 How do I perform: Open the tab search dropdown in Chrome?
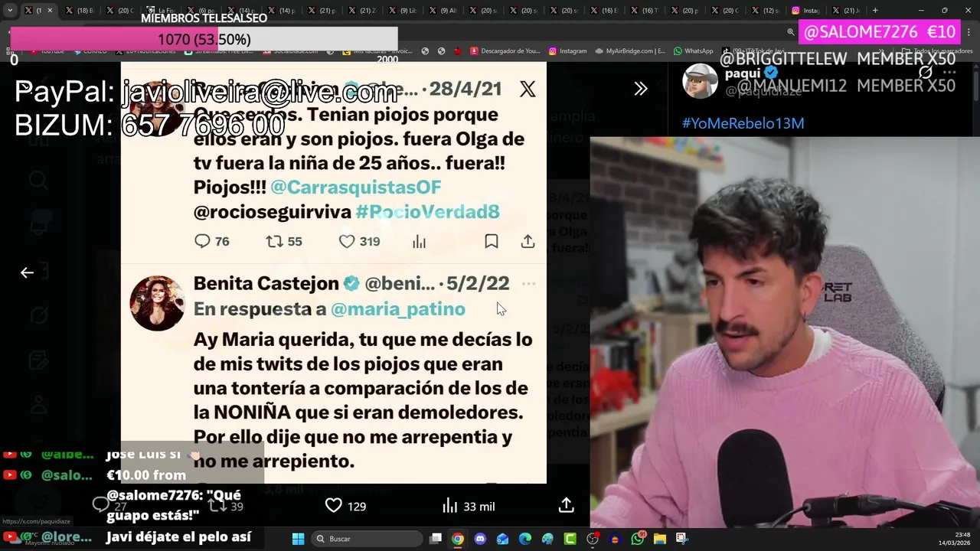coord(10,11)
